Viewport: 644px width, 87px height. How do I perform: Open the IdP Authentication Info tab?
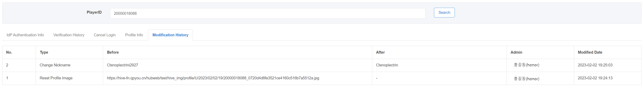tap(25, 35)
